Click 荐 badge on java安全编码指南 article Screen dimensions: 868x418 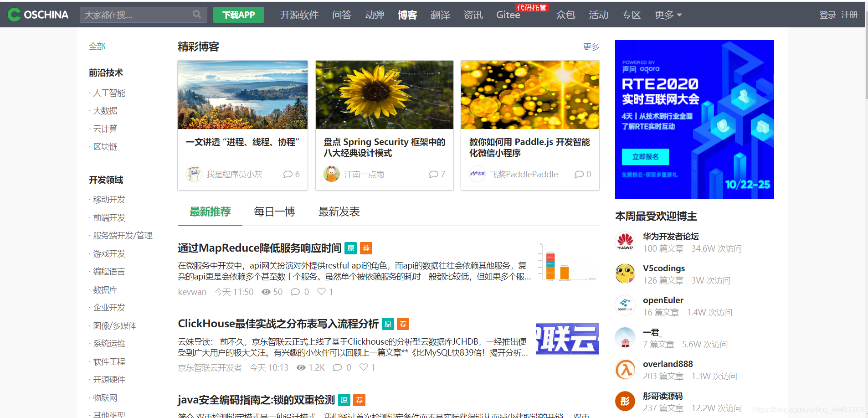click(x=360, y=400)
